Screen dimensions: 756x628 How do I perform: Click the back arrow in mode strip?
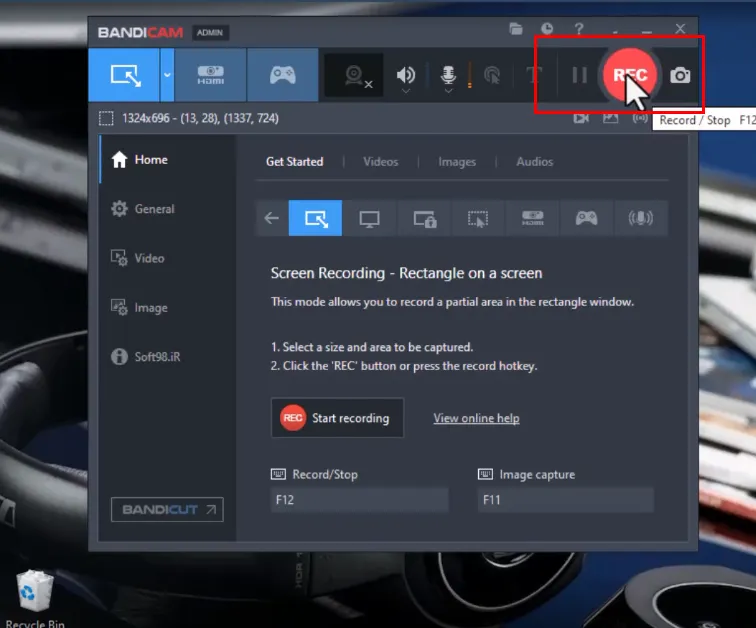tap(272, 218)
